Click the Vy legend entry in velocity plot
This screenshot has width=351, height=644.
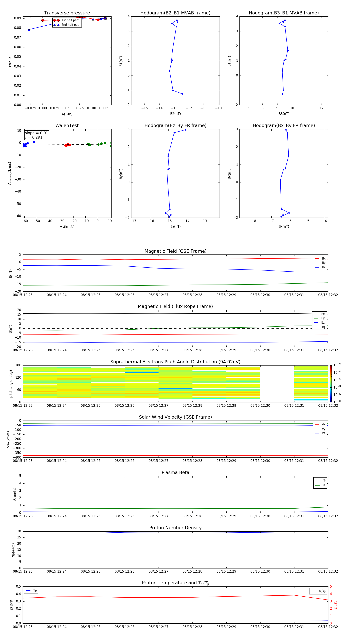click(320, 429)
